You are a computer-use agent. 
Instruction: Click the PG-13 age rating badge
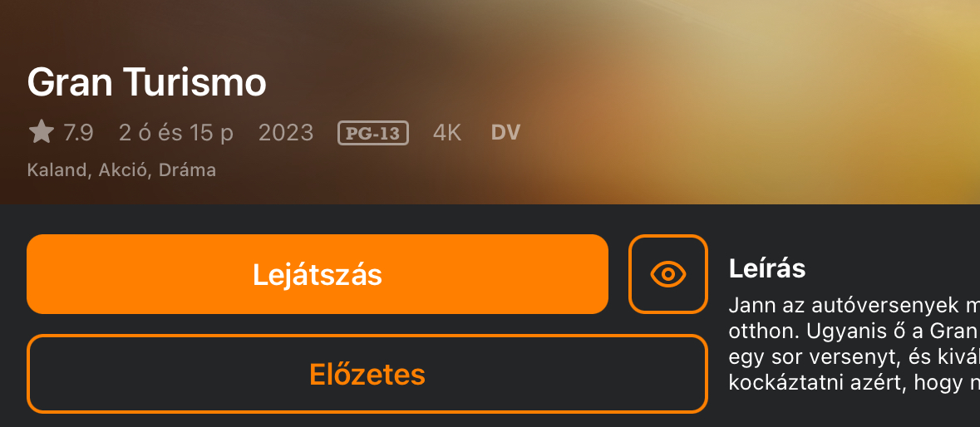pyautogui.click(x=373, y=133)
